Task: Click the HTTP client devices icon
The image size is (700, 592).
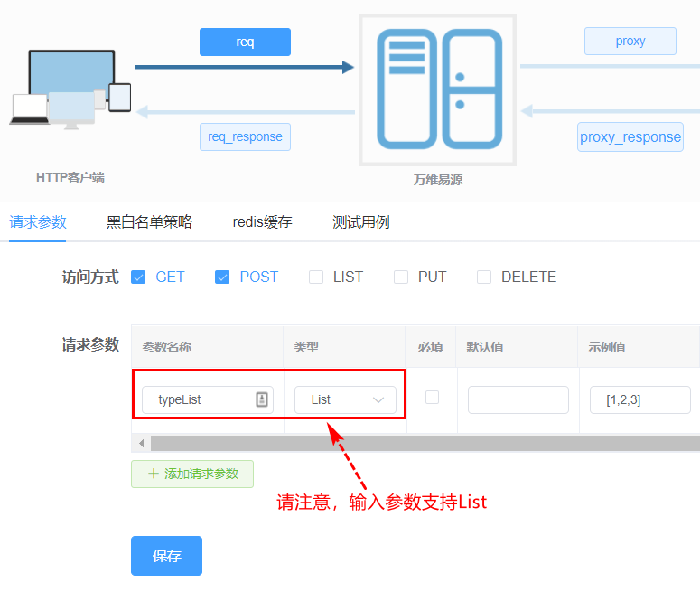Action: (70, 90)
